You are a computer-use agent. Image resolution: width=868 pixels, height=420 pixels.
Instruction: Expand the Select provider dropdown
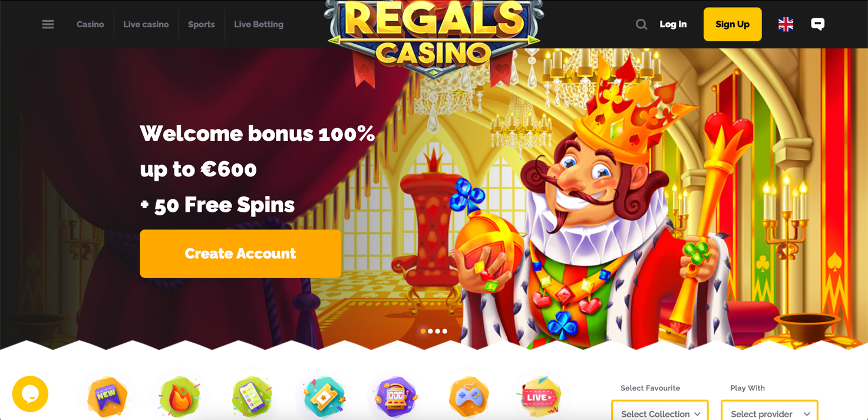pos(770,411)
